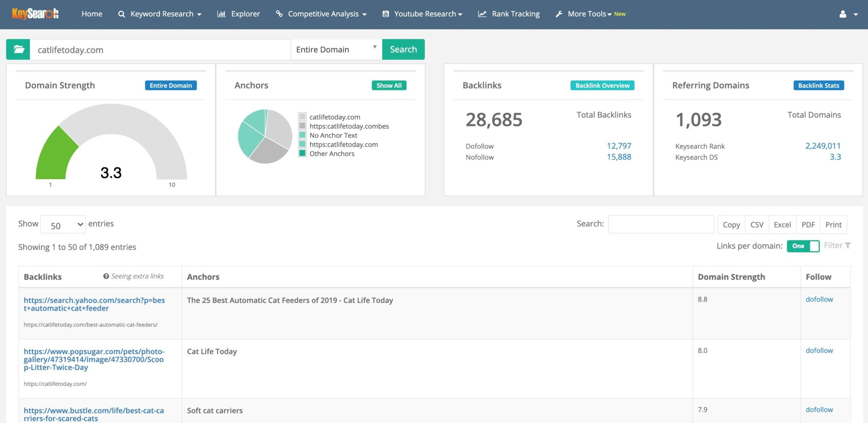The width and height of the screenshot is (868, 423).
Task: Click dofollow in the yahoo row
Action: [819, 299]
